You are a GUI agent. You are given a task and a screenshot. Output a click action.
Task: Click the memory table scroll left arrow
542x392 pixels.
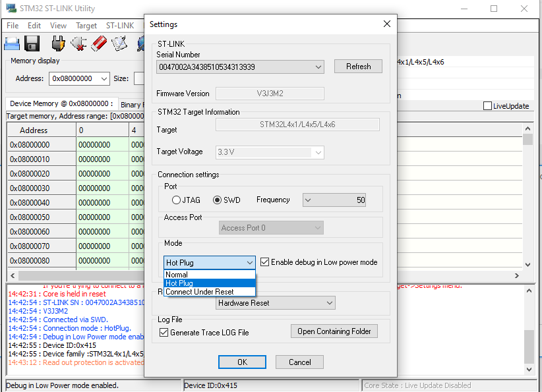pos(13,275)
